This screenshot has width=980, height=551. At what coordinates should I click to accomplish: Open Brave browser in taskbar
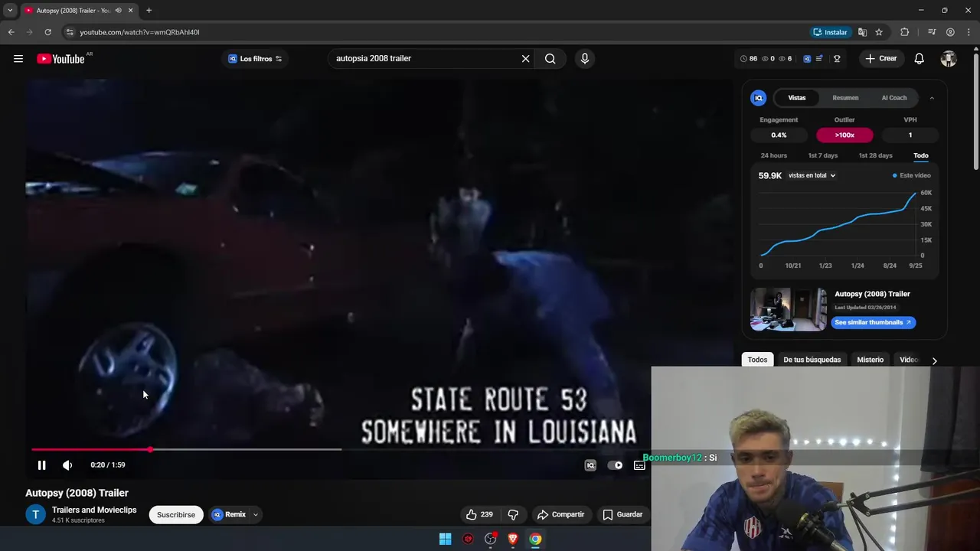pos(513,539)
